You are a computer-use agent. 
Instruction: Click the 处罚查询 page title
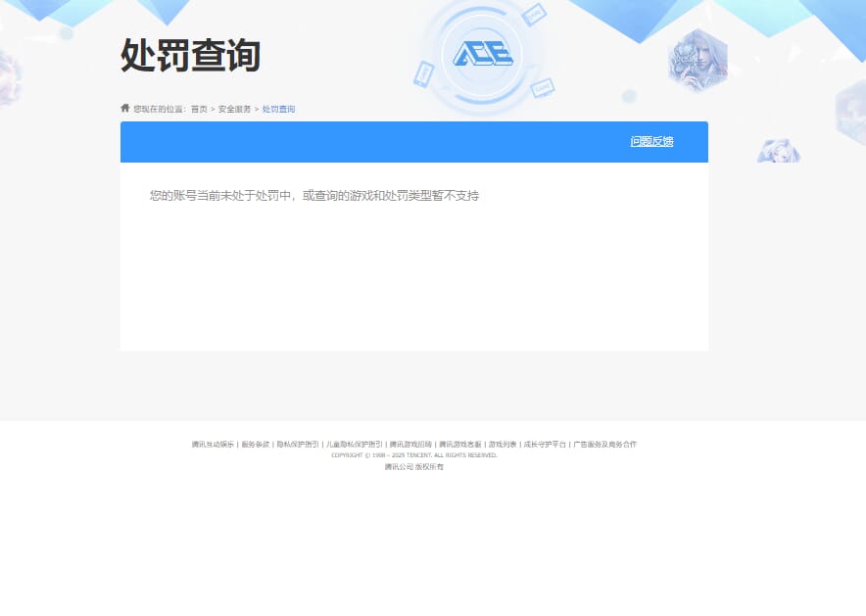pyautogui.click(x=188, y=57)
